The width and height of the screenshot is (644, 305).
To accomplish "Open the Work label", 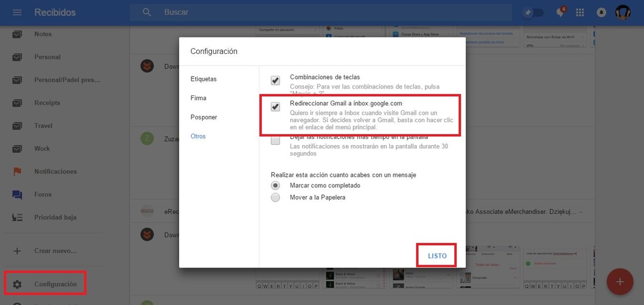I will (42, 149).
